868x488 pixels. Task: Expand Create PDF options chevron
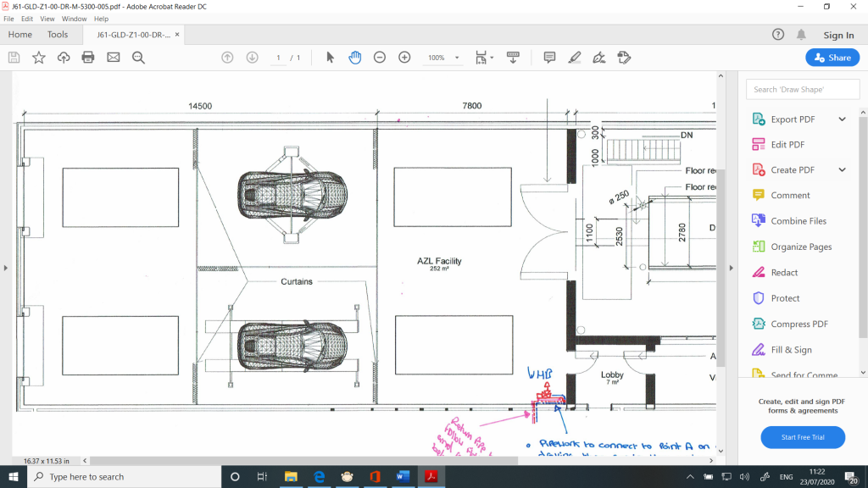tap(842, 169)
